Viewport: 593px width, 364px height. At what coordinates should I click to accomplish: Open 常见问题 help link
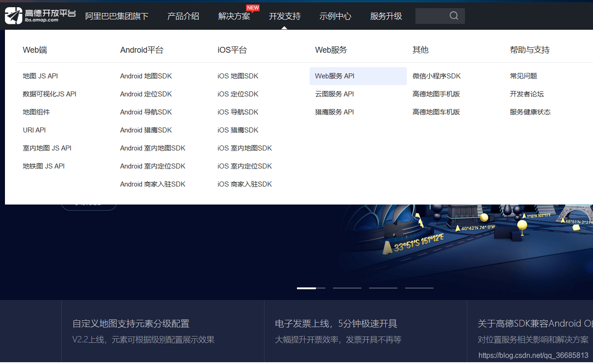[524, 76]
